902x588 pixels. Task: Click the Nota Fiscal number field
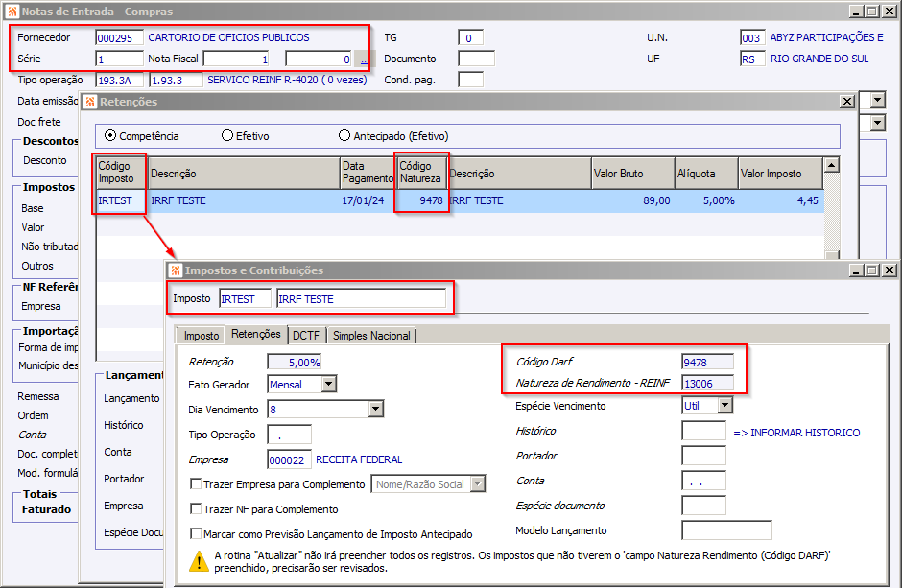[236, 59]
